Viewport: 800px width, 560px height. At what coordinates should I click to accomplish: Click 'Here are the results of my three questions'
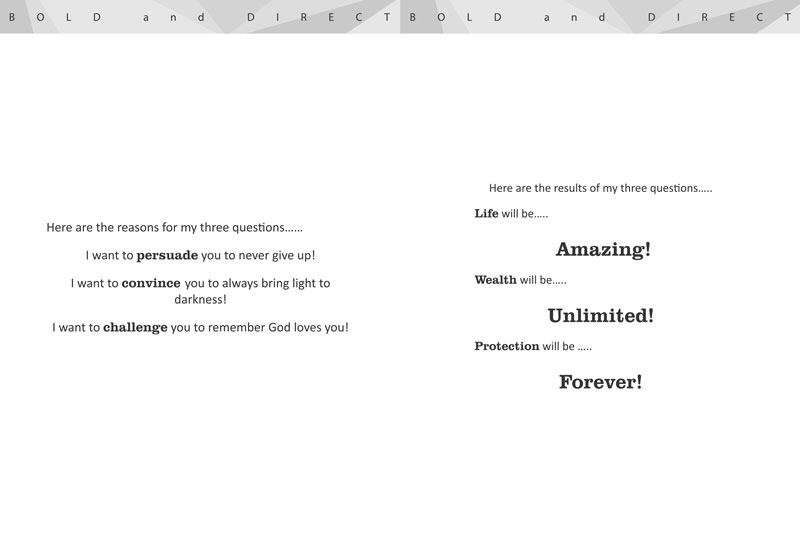(601, 188)
